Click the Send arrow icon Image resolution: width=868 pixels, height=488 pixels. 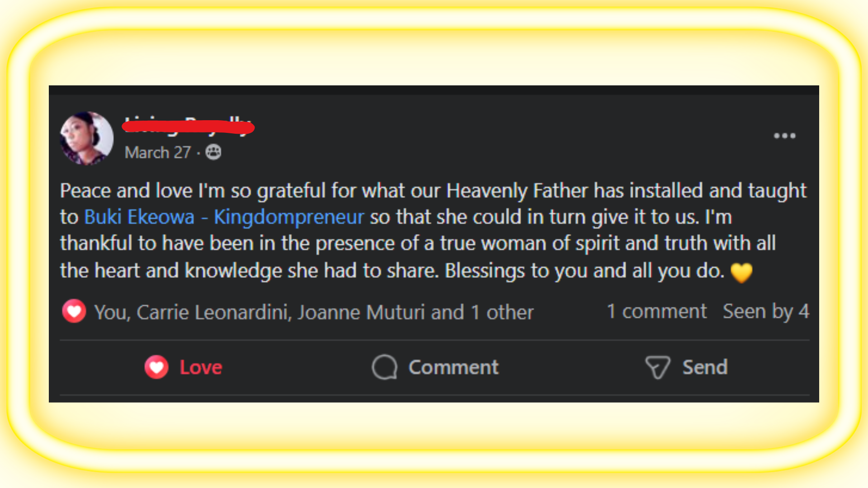pos(657,367)
